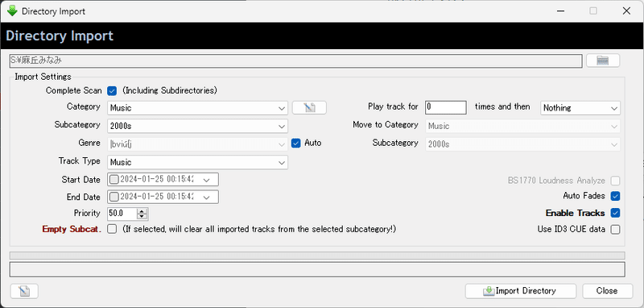Open the 'times and then' Nothing dropdown

pyautogui.click(x=580, y=108)
